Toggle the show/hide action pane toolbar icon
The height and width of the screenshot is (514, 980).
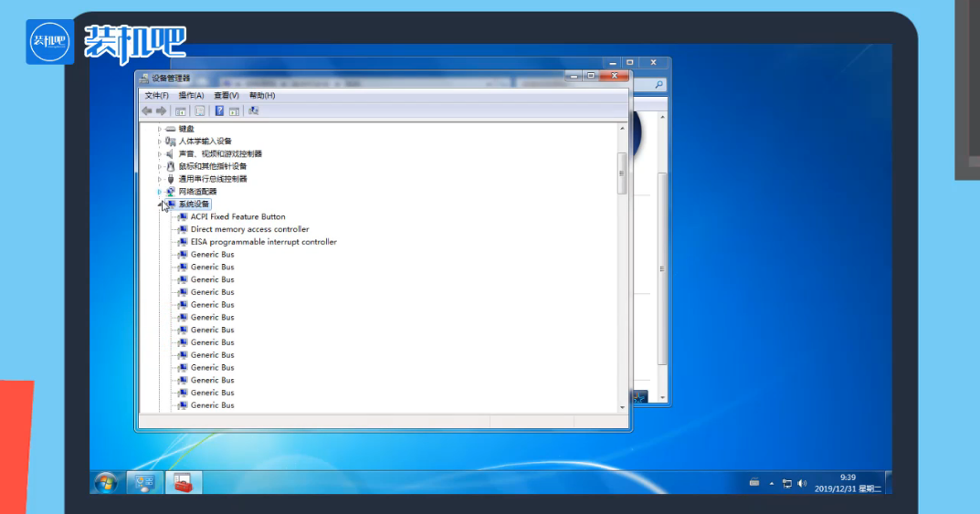coord(235,111)
